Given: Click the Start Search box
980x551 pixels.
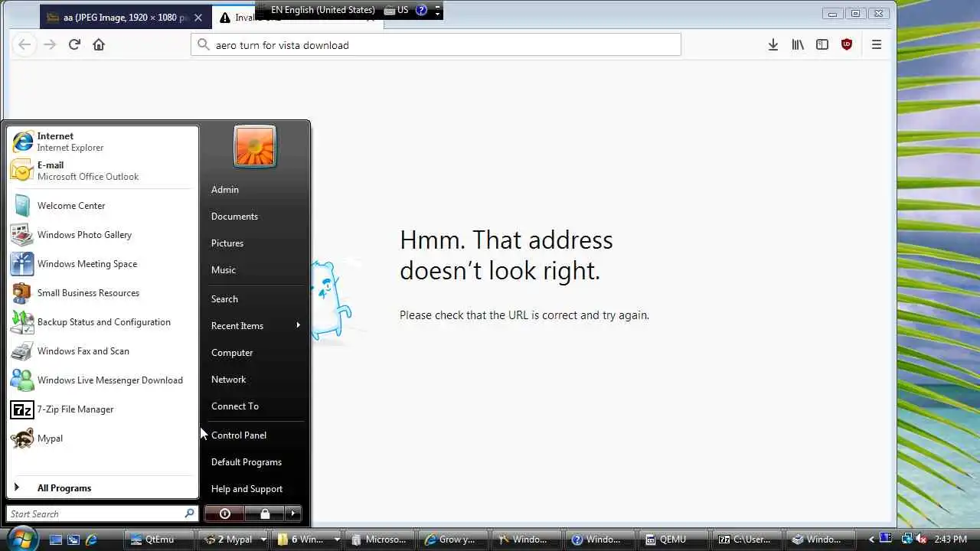Looking at the screenshot, I should point(95,514).
